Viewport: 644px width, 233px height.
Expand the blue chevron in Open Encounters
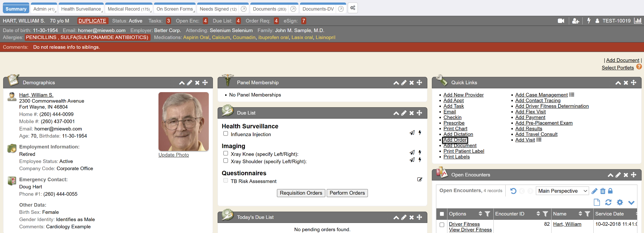[x=631, y=202]
